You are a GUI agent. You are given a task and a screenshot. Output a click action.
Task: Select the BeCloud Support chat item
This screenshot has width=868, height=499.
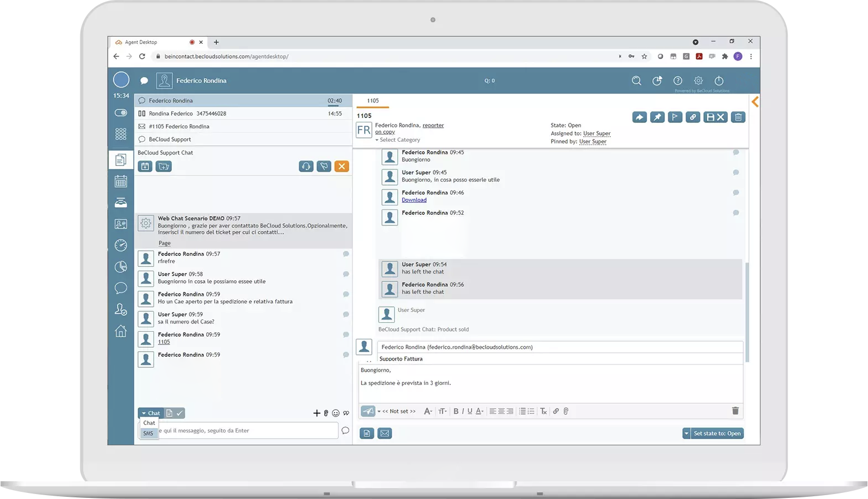(243, 140)
